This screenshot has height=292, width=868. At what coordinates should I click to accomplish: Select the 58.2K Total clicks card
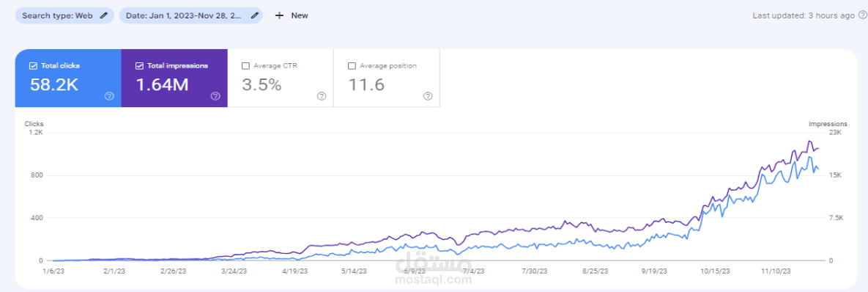point(68,78)
